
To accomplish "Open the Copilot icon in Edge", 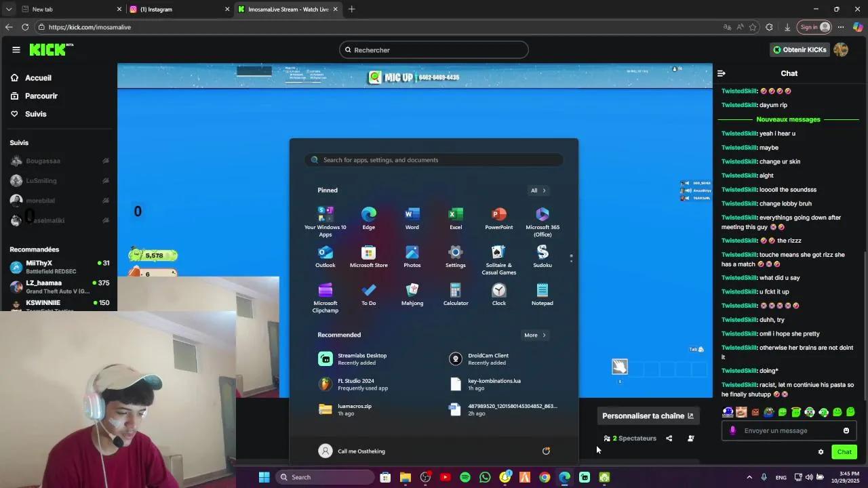I will click(x=858, y=27).
